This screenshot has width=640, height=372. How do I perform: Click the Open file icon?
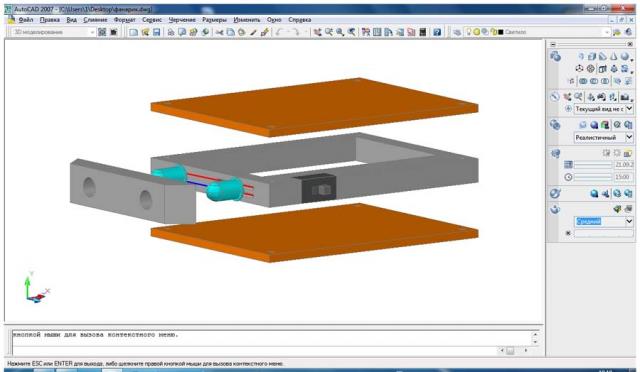click(145, 32)
